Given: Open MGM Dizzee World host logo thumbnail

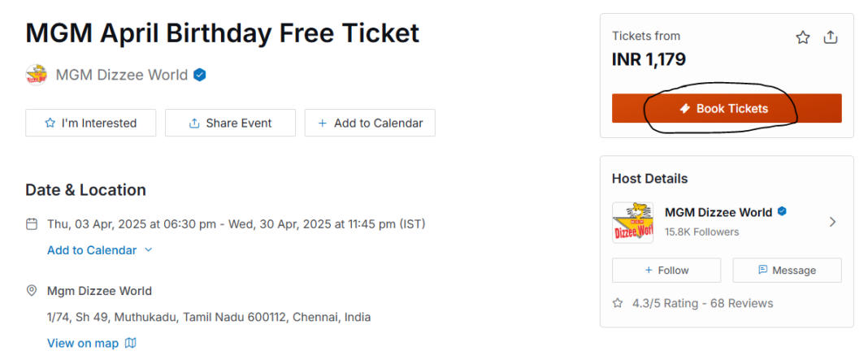Looking at the screenshot, I should 632,222.
